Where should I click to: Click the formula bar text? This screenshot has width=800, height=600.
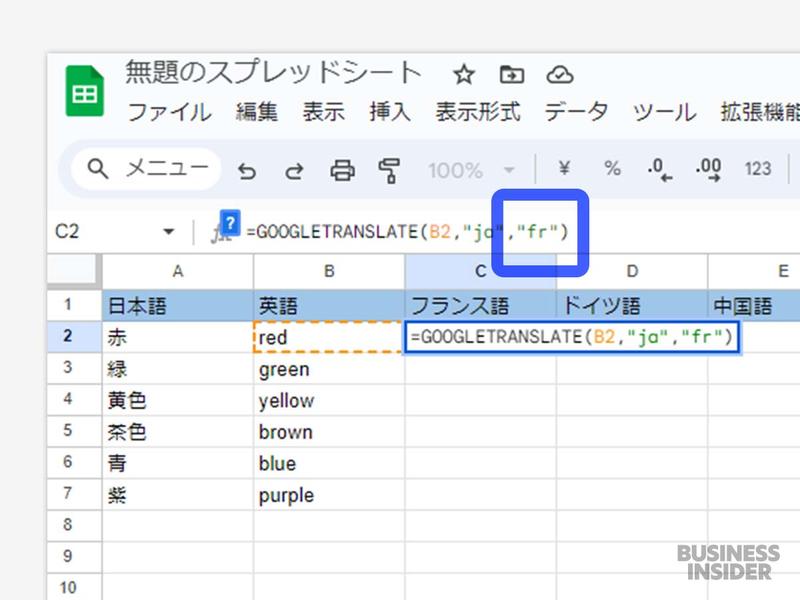(407, 232)
